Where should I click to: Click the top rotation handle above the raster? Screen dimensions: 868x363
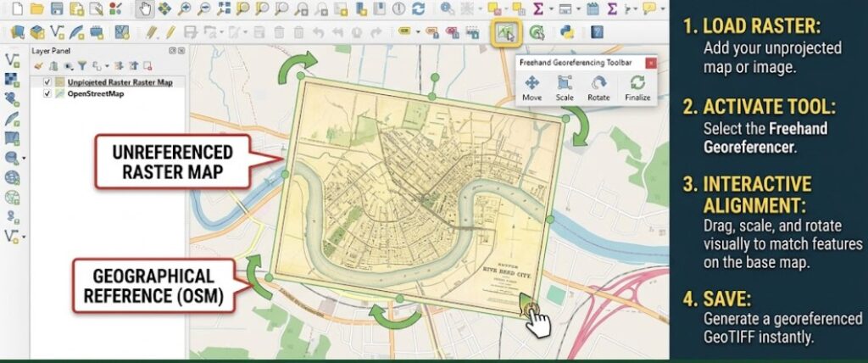(x=435, y=77)
